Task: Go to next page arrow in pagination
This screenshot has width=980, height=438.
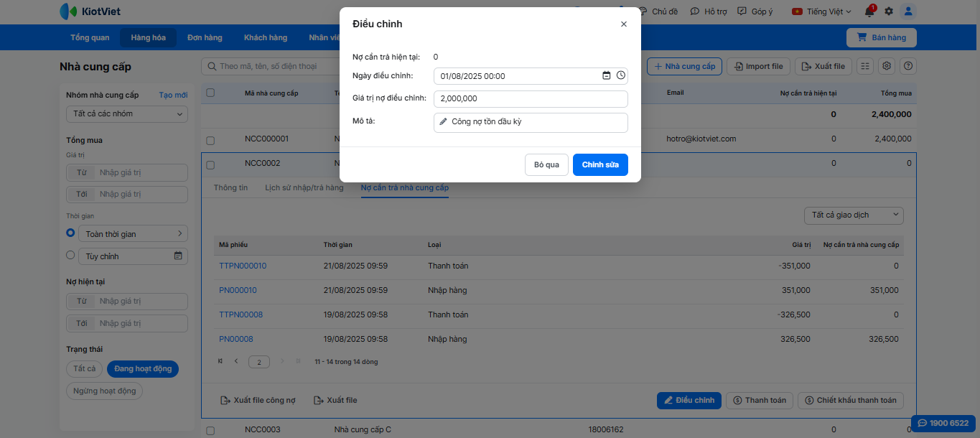Action: tap(281, 361)
